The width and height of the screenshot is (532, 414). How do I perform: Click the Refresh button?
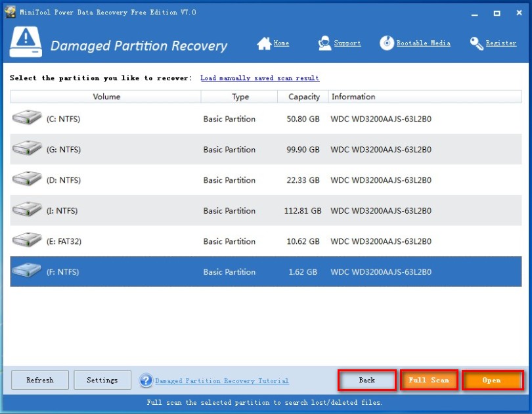coord(40,380)
